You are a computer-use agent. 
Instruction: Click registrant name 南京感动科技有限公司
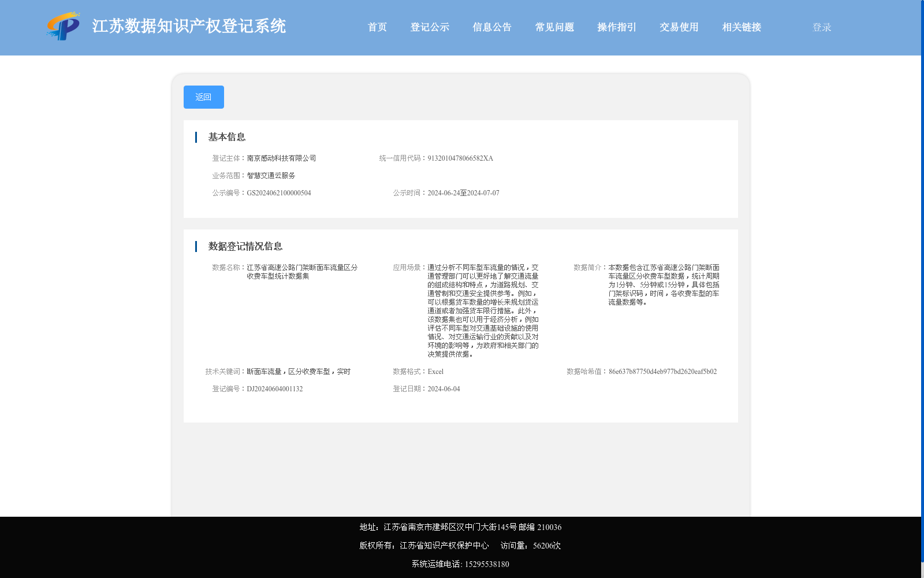coord(281,158)
